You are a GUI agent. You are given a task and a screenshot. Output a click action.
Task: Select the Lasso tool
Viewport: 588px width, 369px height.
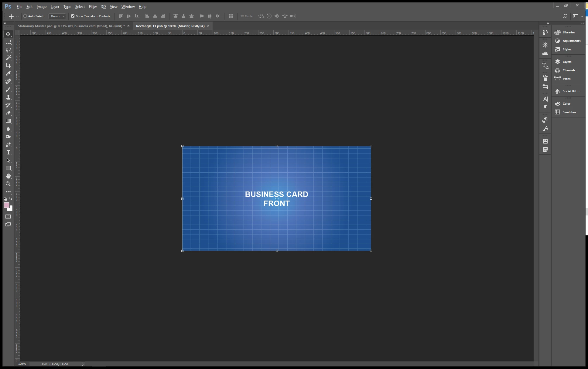[8, 50]
